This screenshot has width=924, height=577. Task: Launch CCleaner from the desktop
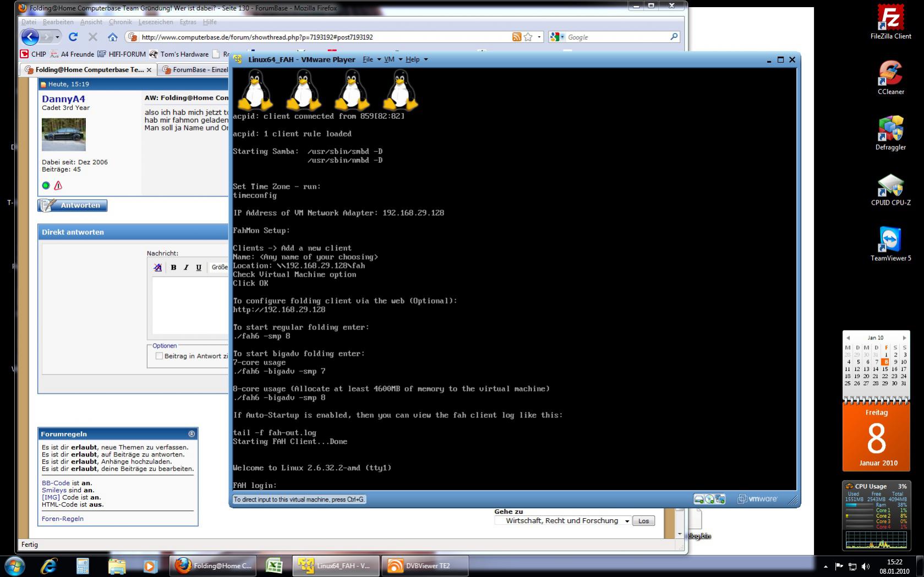[890, 78]
